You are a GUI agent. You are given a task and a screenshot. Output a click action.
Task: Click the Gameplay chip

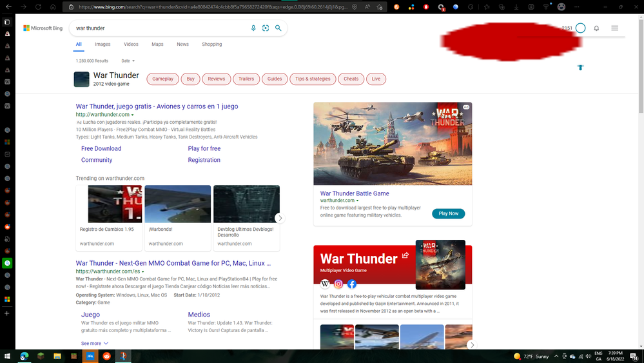click(x=162, y=79)
